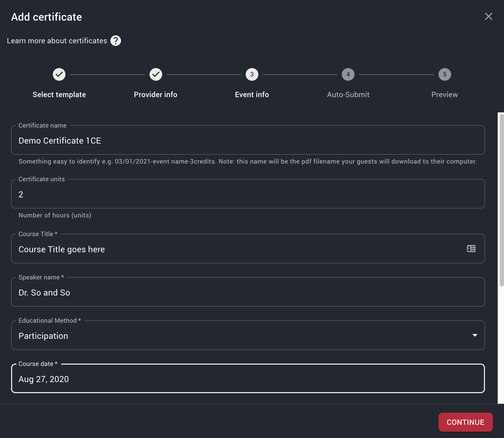Viewport: 504px width, 438px height.
Task: Open the Provider info step label
Action: pos(156,94)
